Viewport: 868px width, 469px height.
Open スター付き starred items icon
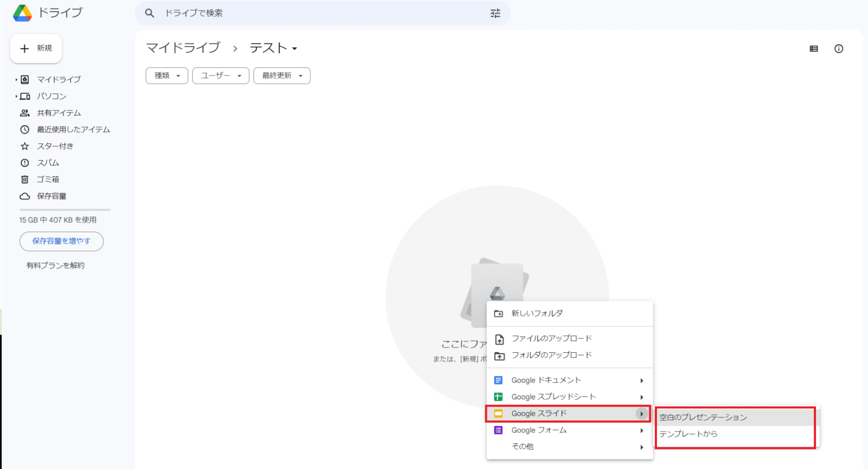pyautogui.click(x=25, y=146)
